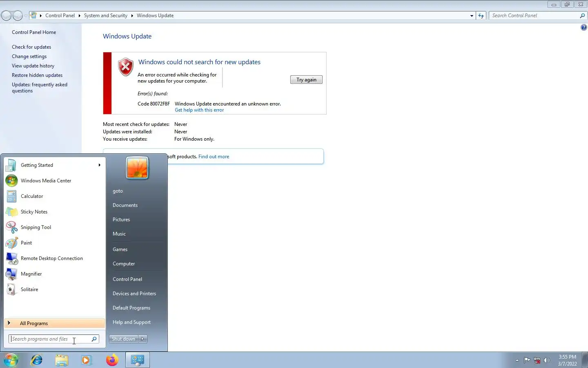
Task: Open Getting Started from Start menu
Action: click(x=54, y=165)
